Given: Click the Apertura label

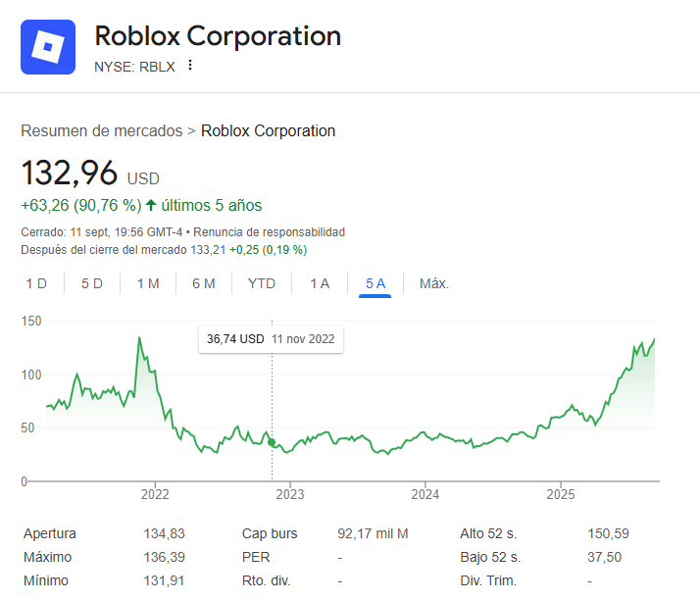Looking at the screenshot, I should click(x=50, y=533).
